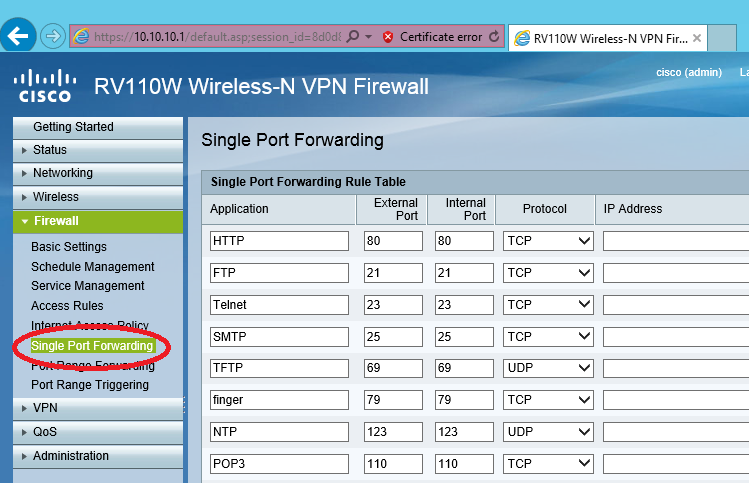Click the Telnet application name field
Viewport: 749px width, 483px height.
(279, 305)
